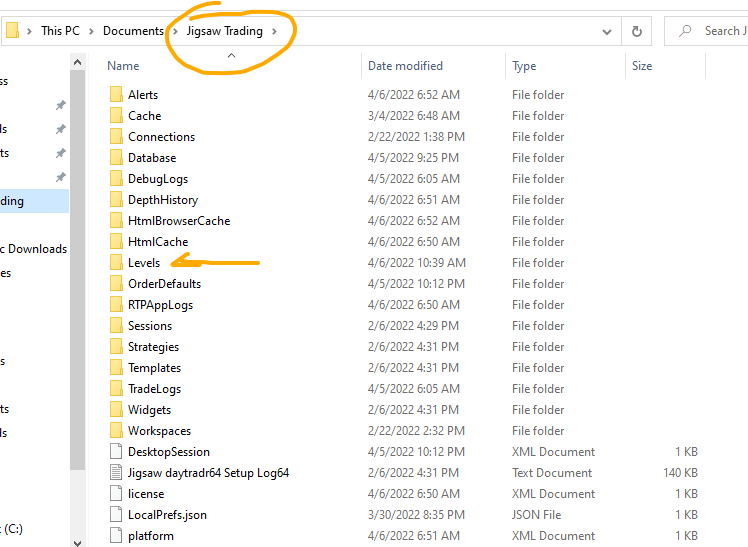The image size is (748, 547).
Task: Click the Levels date 4/6/2022 10:39 AM
Action: click(x=416, y=263)
